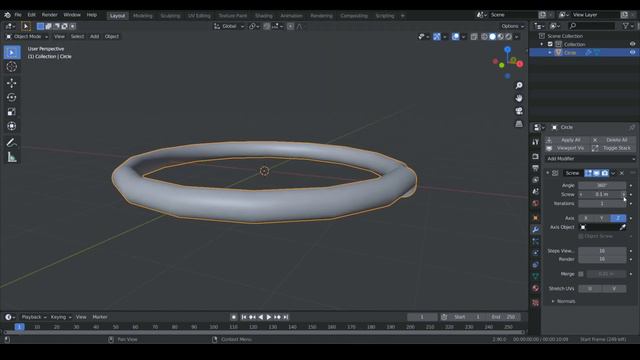This screenshot has width=640, height=360.
Task: Open the Object properties tab
Action: [536, 218]
